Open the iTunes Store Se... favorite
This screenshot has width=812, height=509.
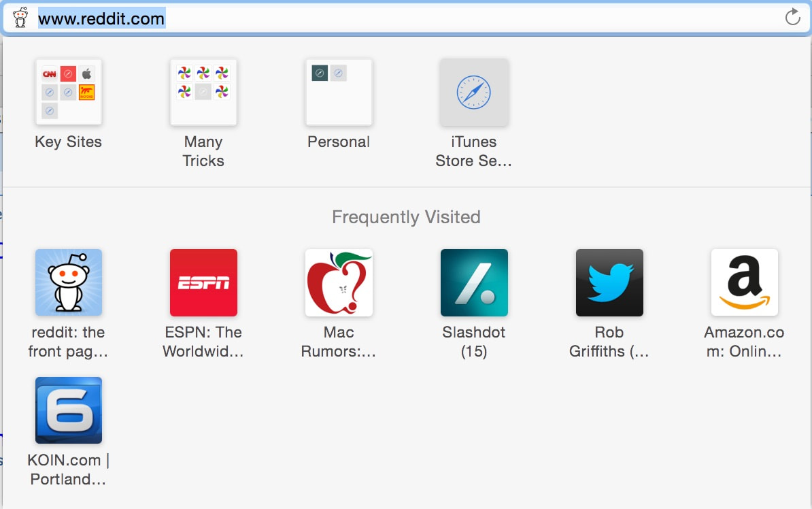tap(474, 93)
